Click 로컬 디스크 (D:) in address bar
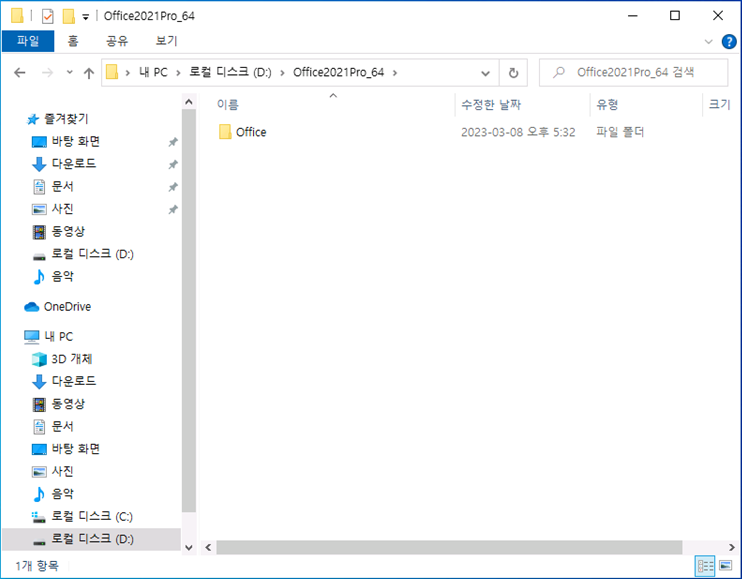The height and width of the screenshot is (579, 742). (230, 72)
